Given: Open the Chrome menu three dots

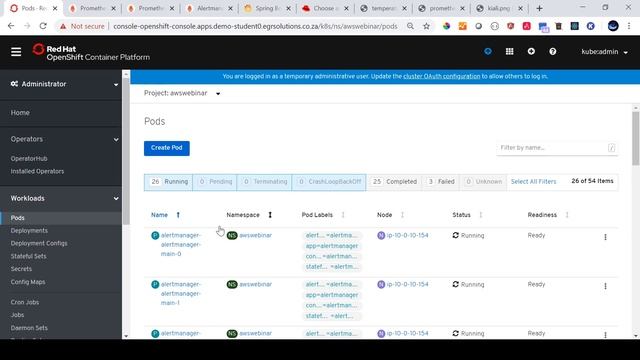Looking at the screenshot, I should tap(629, 26).
